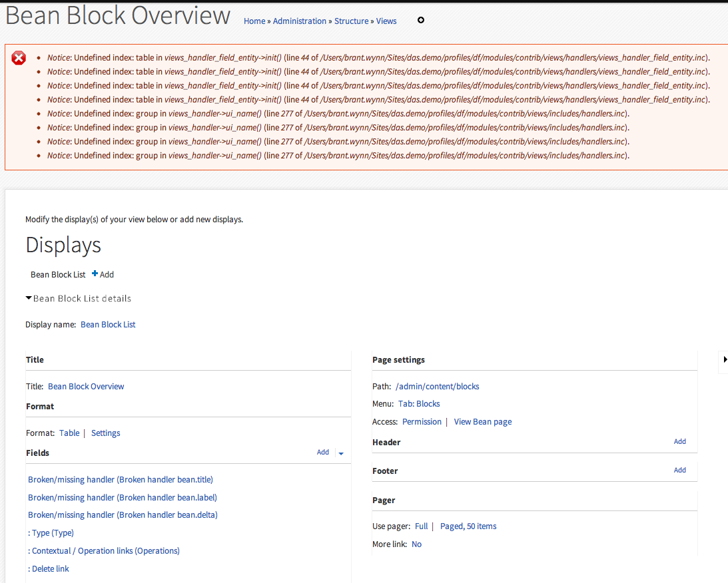This screenshot has width=728, height=583.
Task: Collapse the Bean Block List details section
Action: tap(29, 297)
